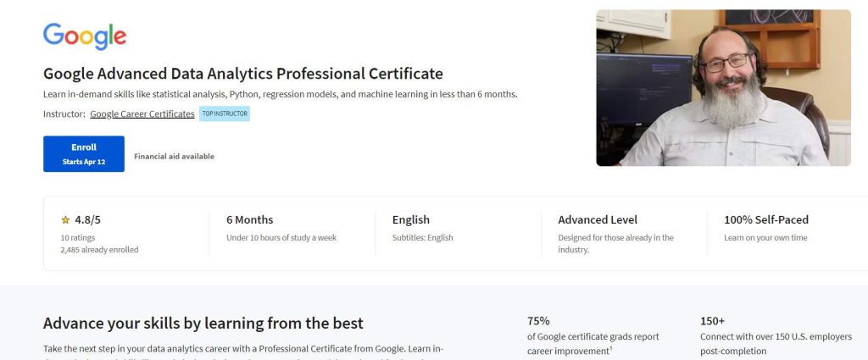Open Google Career Certificates instructor link
The image size is (868, 360).
(x=142, y=114)
